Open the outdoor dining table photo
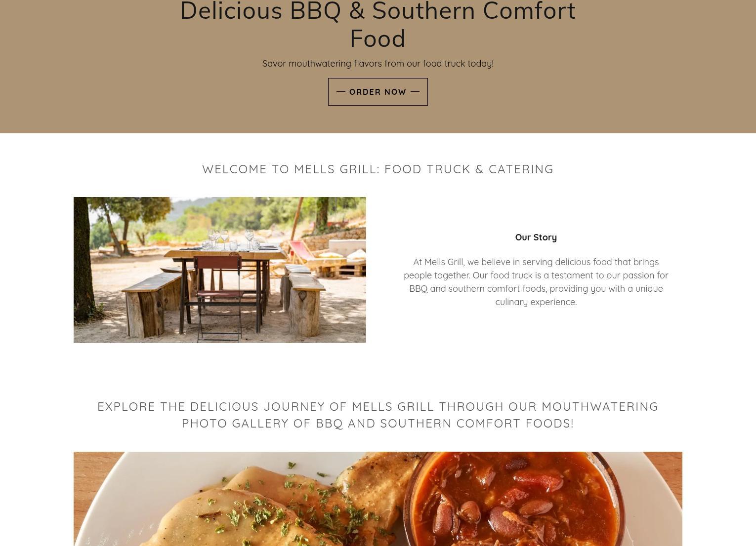Viewport: 756px width, 546px height. click(x=220, y=270)
